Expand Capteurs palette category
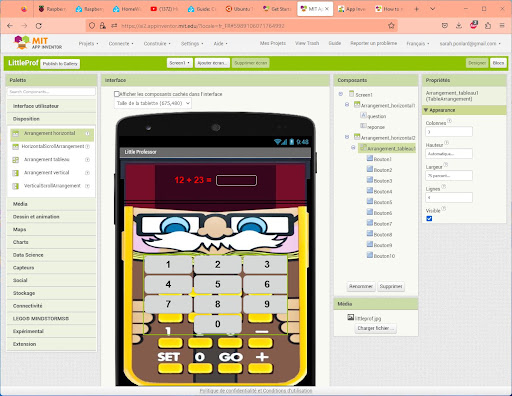This screenshot has width=512, height=396. coord(52,268)
